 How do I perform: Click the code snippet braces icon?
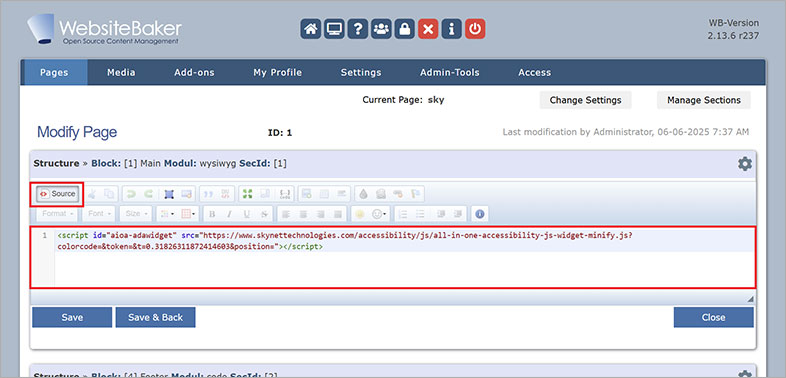click(285, 194)
